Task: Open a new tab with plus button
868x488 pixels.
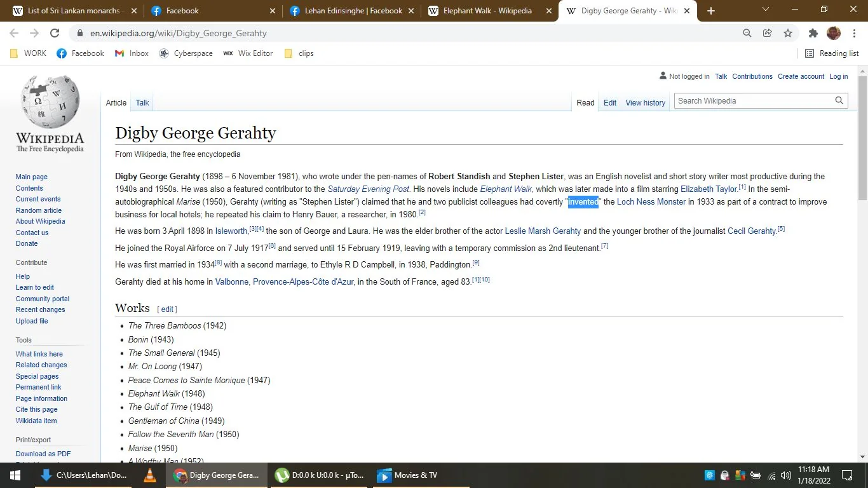Action: (711, 11)
